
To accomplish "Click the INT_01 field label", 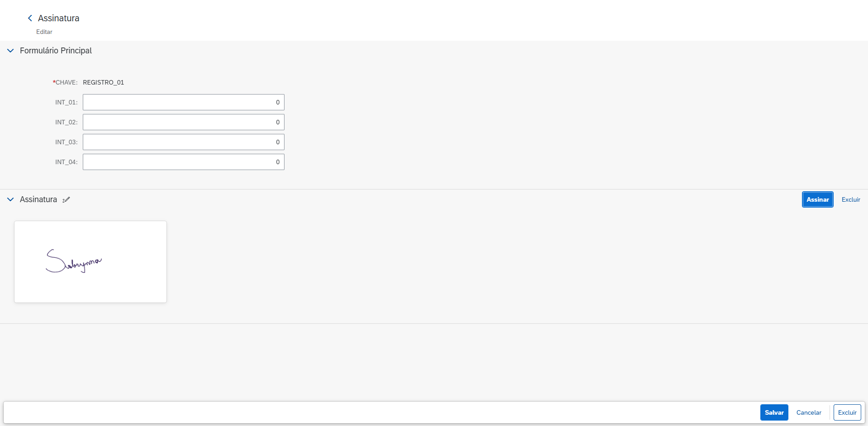I will (66, 102).
